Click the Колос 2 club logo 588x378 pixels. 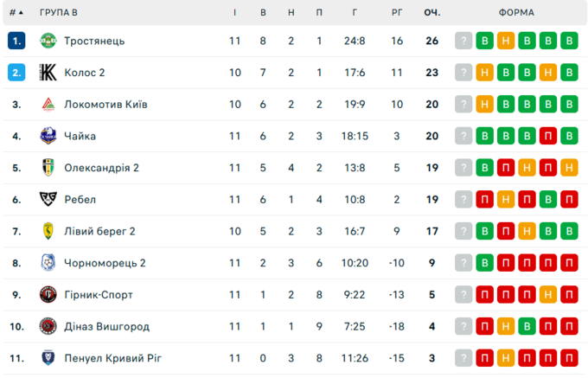coord(48,73)
